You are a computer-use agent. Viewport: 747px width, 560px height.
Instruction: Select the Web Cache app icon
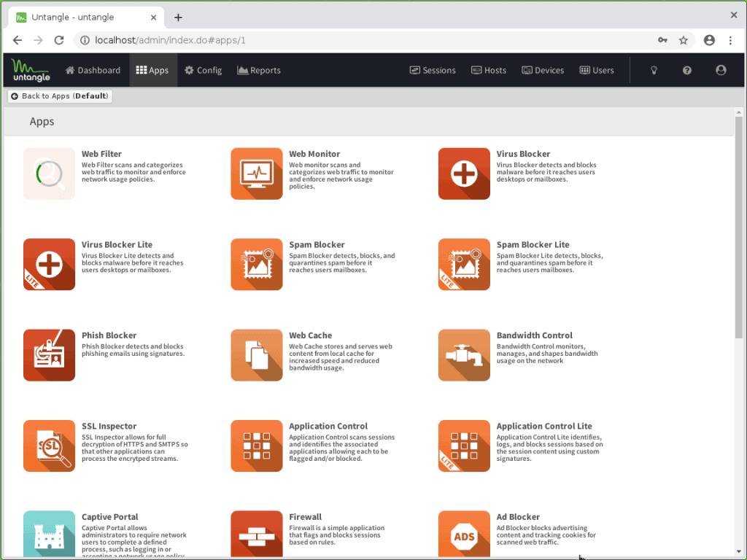point(257,355)
